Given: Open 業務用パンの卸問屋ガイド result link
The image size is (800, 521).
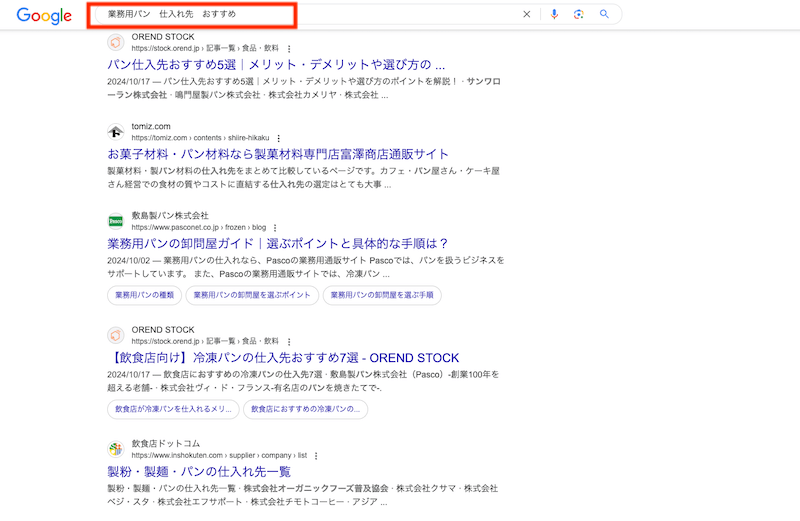Looking at the screenshot, I should click(278, 243).
